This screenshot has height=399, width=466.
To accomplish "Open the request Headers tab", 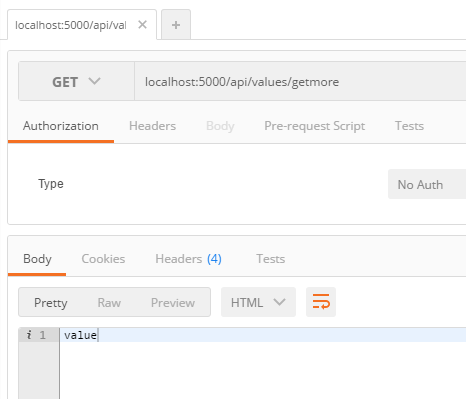I will (152, 126).
